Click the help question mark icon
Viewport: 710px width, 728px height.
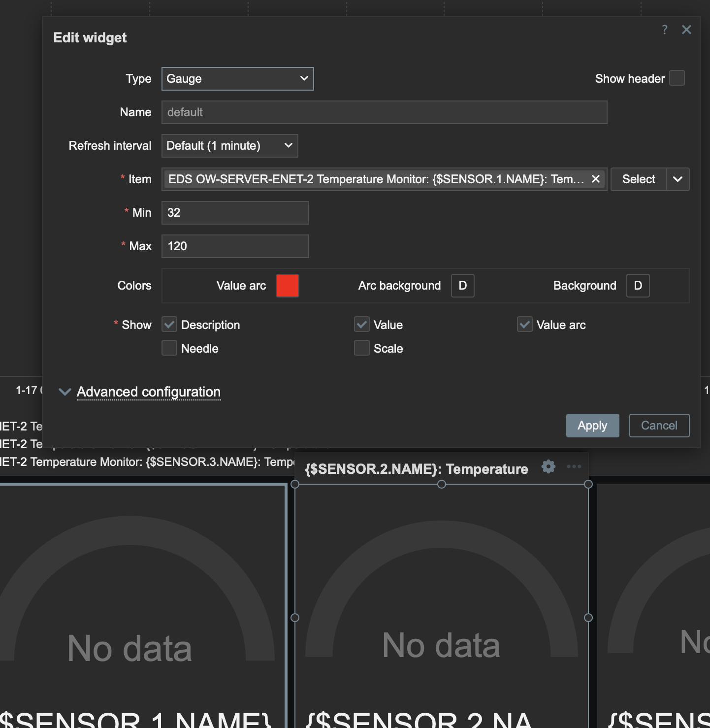(x=665, y=30)
